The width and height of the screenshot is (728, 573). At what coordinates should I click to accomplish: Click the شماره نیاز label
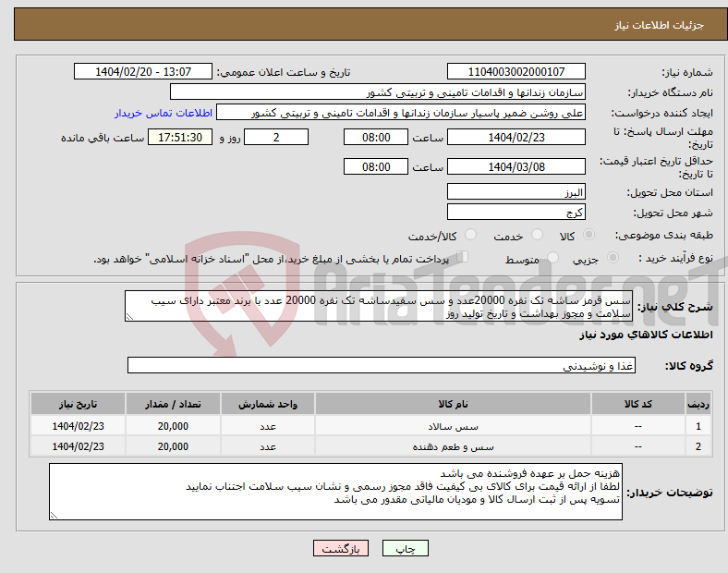[687, 72]
